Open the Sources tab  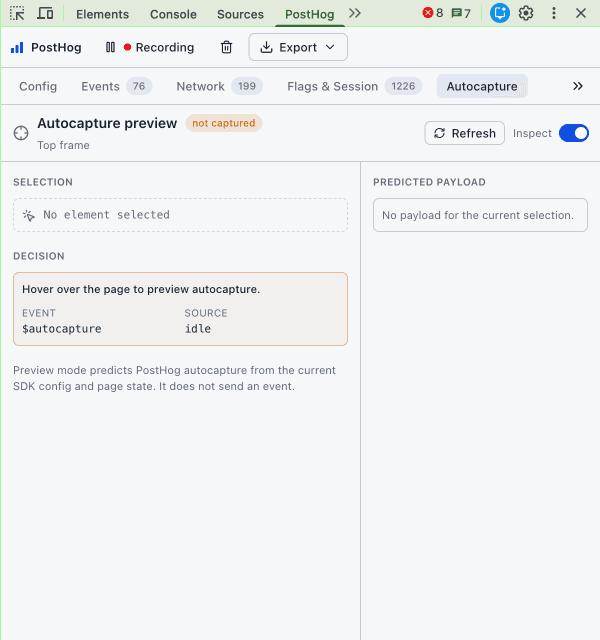click(x=240, y=14)
